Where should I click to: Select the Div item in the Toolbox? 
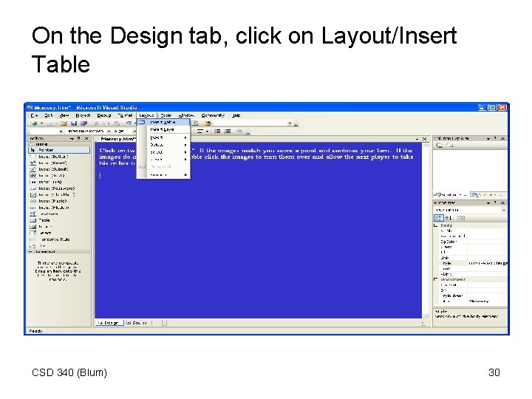click(x=59, y=245)
